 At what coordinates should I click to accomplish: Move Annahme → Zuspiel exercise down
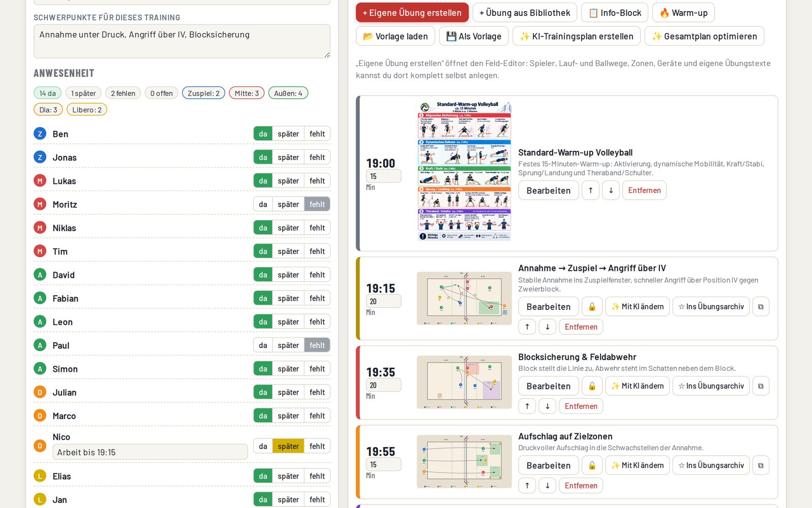tap(548, 327)
